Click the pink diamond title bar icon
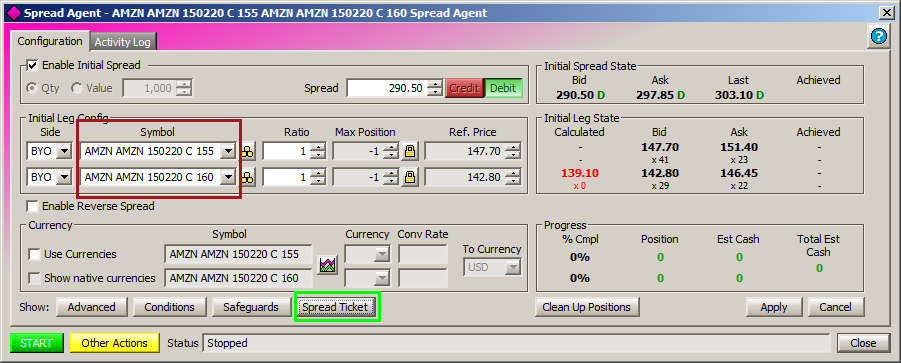The width and height of the screenshot is (901, 363). 13,13
